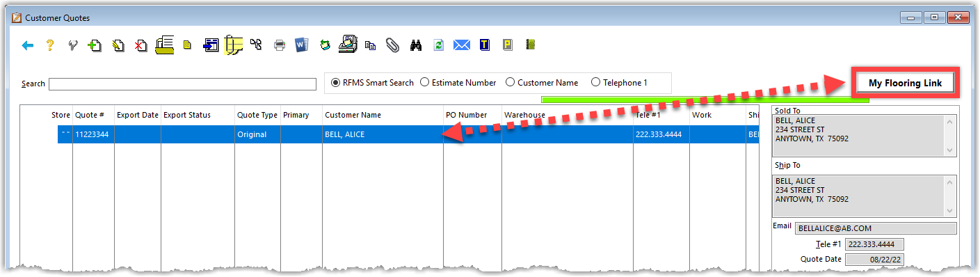This screenshot has width=980, height=277.
Task: Delete the quote with the red X page icon
Action: (140, 46)
